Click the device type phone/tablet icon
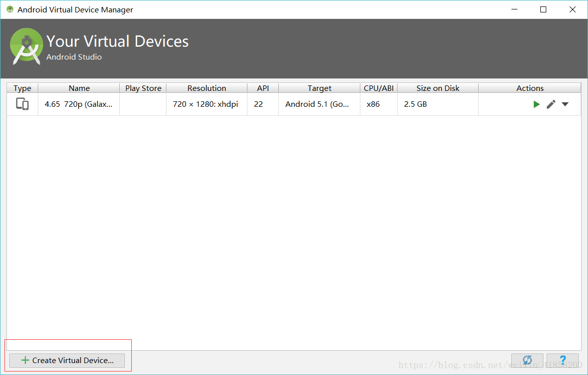Image resolution: width=588 pixels, height=375 pixels. [22, 104]
